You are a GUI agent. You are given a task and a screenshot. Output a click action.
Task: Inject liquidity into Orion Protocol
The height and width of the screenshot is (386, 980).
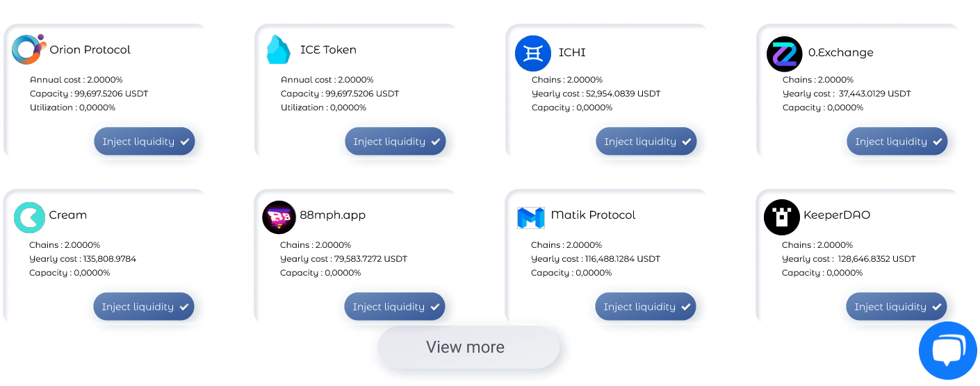(145, 141)
